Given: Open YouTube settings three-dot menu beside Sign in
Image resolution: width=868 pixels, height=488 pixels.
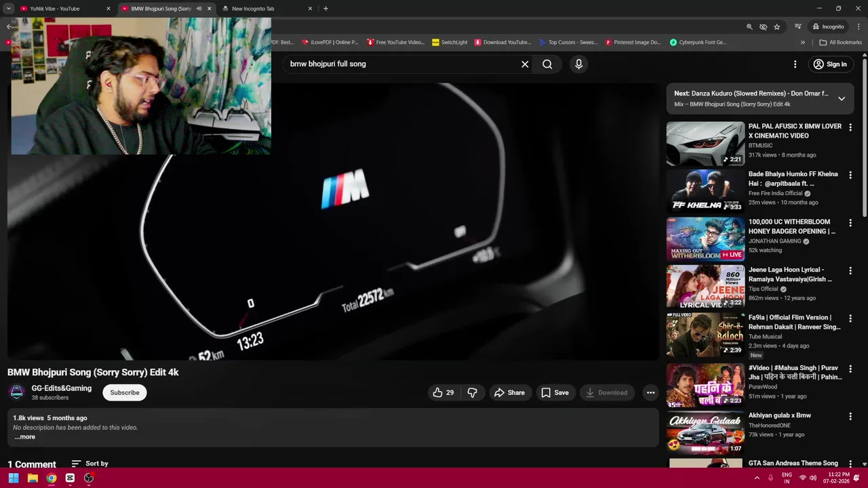Looking at the screenshot, I should coord(795,64).
